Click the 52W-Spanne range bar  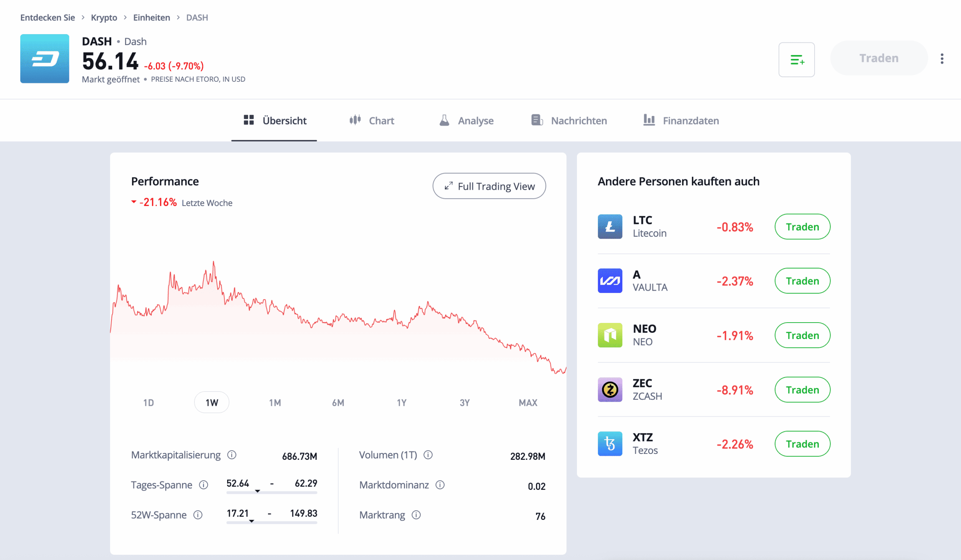pos(271,522)
